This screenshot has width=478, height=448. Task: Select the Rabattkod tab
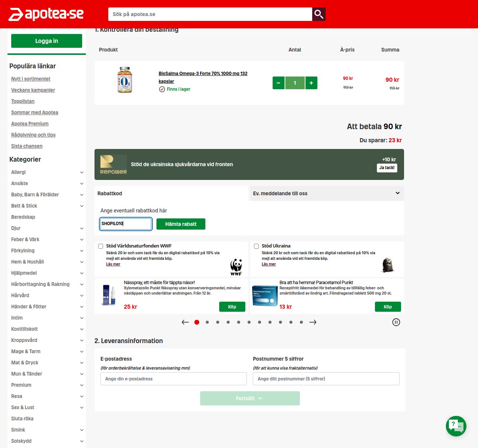click(171, 193)
